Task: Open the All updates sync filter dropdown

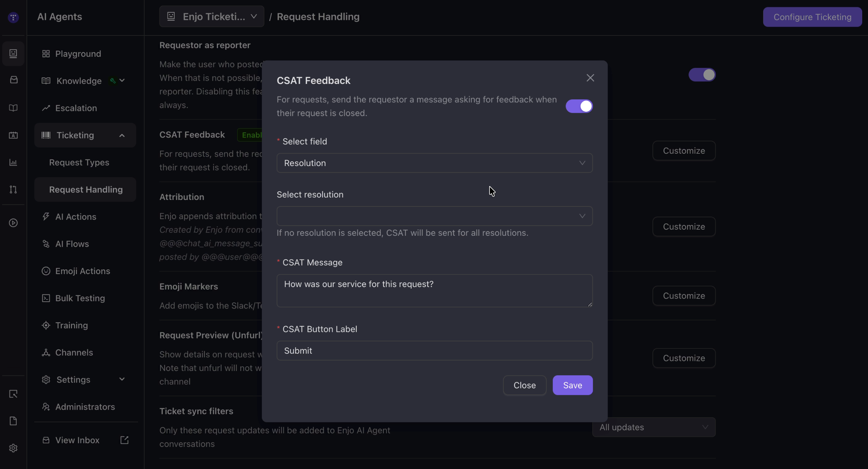Action: click(654, 427)
